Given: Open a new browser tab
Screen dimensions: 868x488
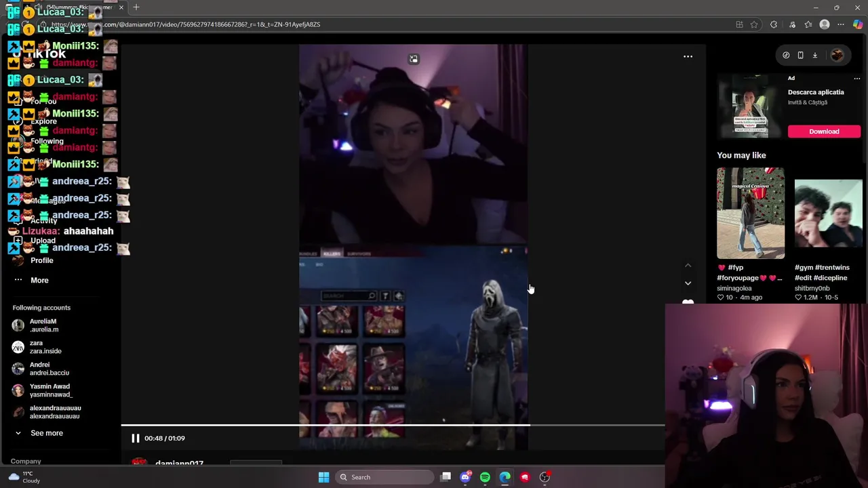Looking at the screenshot, I should click(136, 7).
